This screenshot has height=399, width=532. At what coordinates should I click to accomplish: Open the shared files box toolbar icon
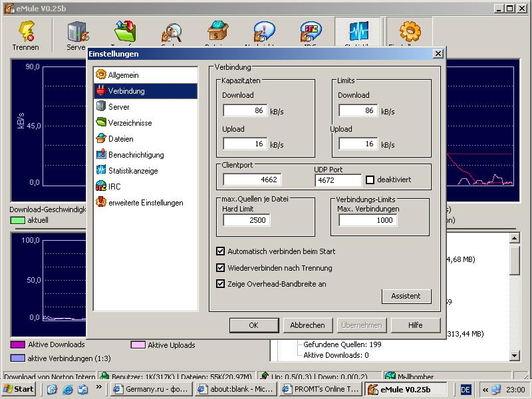pos(218,32)
